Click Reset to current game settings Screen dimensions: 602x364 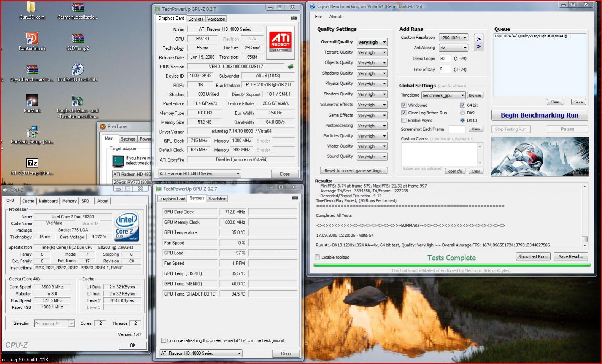(x=353, y=170)
